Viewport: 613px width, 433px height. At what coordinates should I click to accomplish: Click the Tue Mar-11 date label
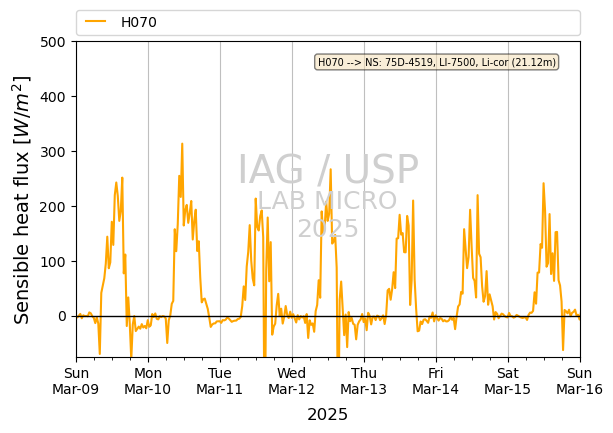click(x=220, y=381)
